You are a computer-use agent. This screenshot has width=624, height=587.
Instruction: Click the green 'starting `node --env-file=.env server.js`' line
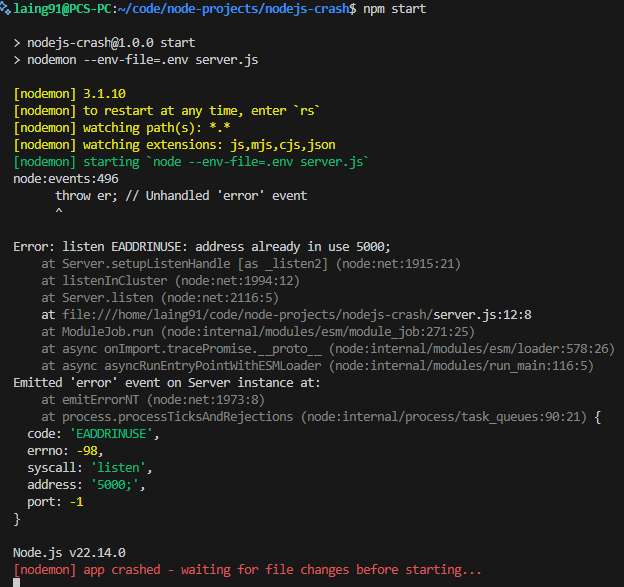click(x=226, y=162)
